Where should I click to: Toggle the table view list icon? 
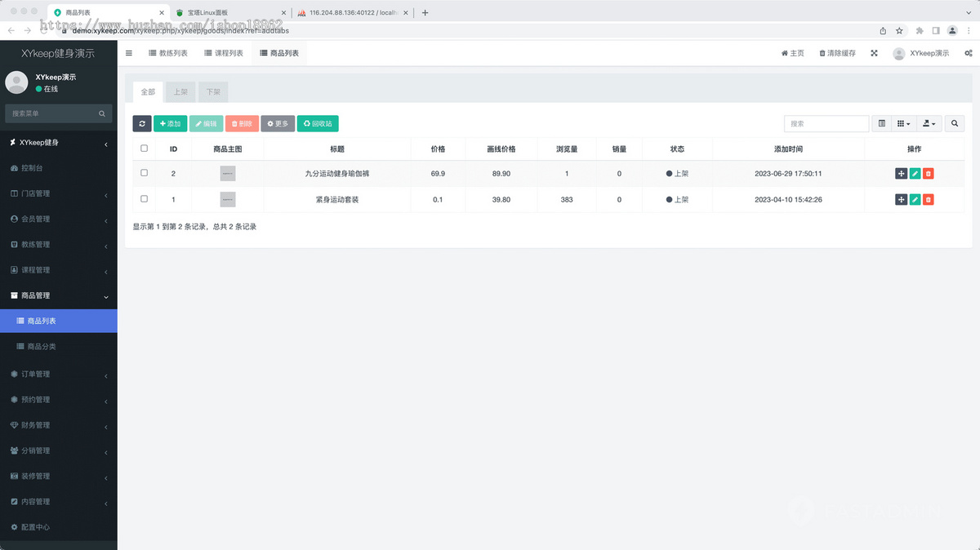pos(881,124)
